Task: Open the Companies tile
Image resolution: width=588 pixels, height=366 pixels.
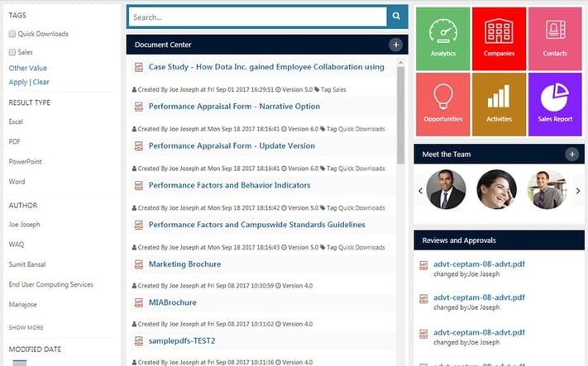Action: pos(499,39)
